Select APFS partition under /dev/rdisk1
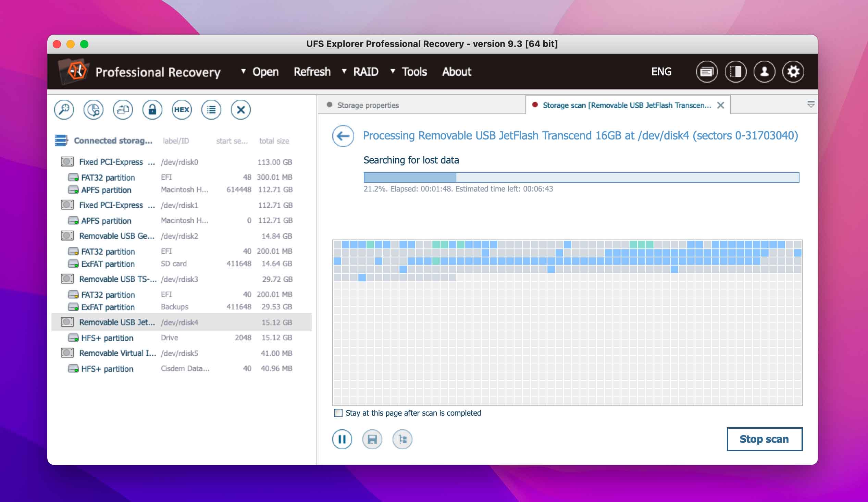Screen dimensions: 868x502 (181, 221)
